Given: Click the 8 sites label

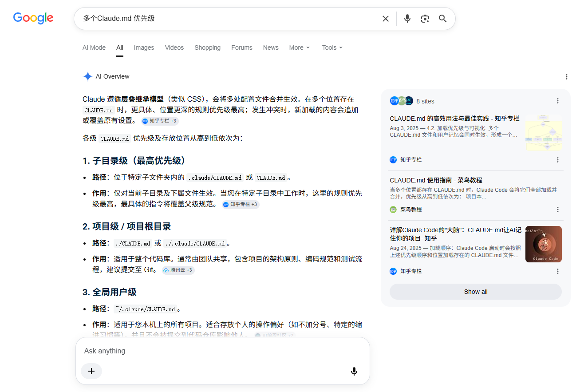Looking at the screenshot, I should point(425,101).
